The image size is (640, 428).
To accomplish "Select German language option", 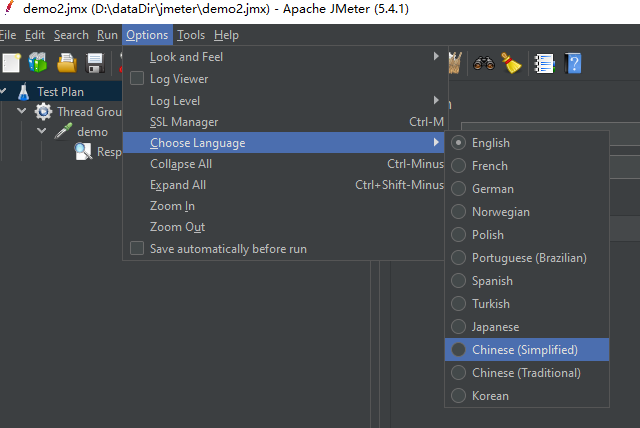I will tap(527, 189).
